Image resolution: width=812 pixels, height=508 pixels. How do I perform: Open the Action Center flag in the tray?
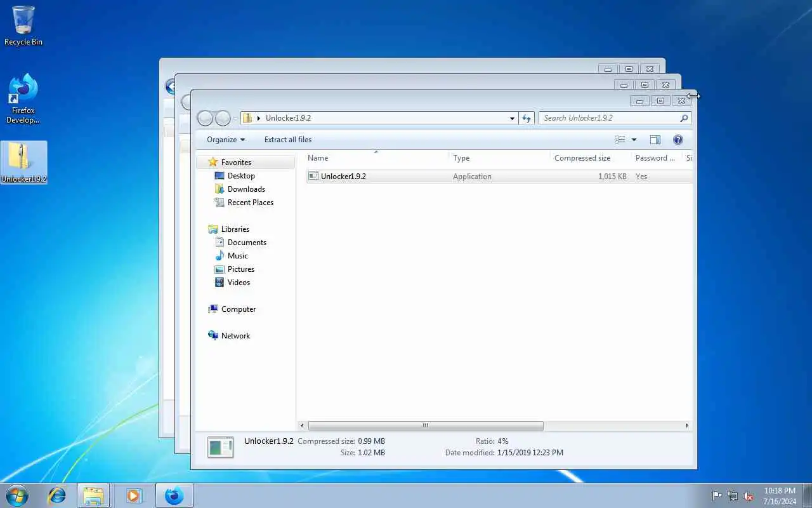tap(717, 496)
